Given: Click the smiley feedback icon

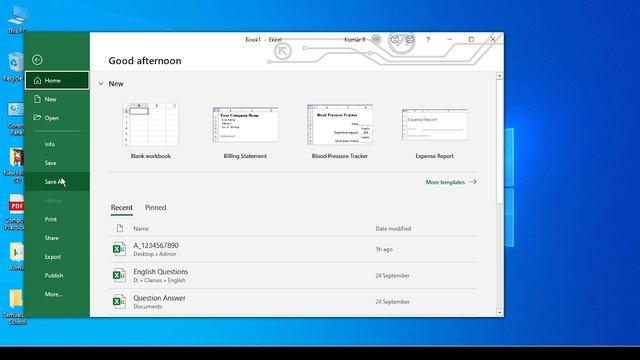Looking at the screenshot, I should click(395, 40).
